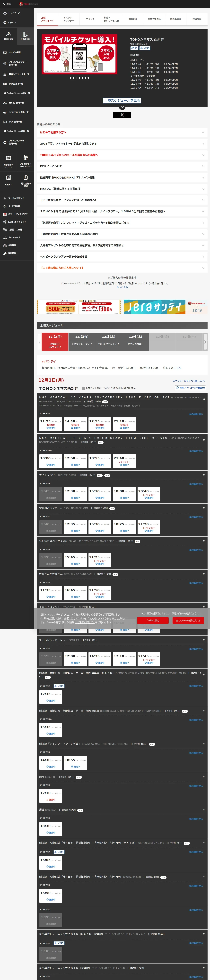This screenshot has height=980, width=210.
Task: Collapse the 栄光のバックホーム schedule section
Action: (x=204, y=508)
